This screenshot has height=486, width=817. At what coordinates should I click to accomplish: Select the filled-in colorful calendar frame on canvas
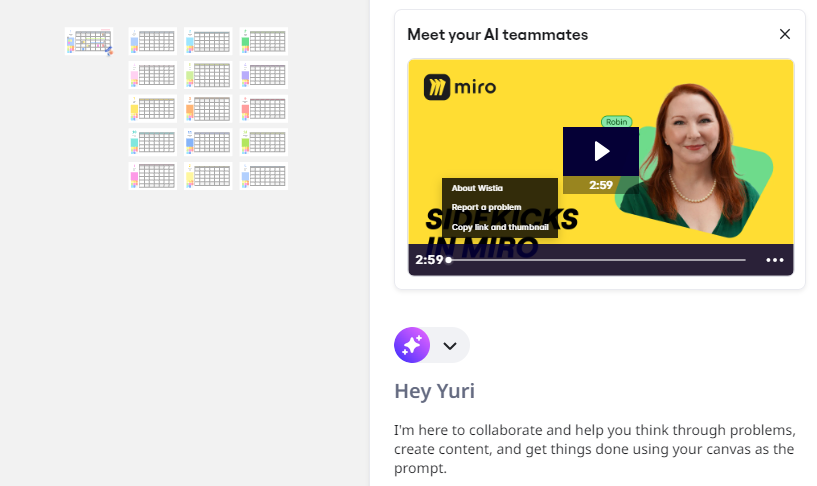(x=89, y=42)
